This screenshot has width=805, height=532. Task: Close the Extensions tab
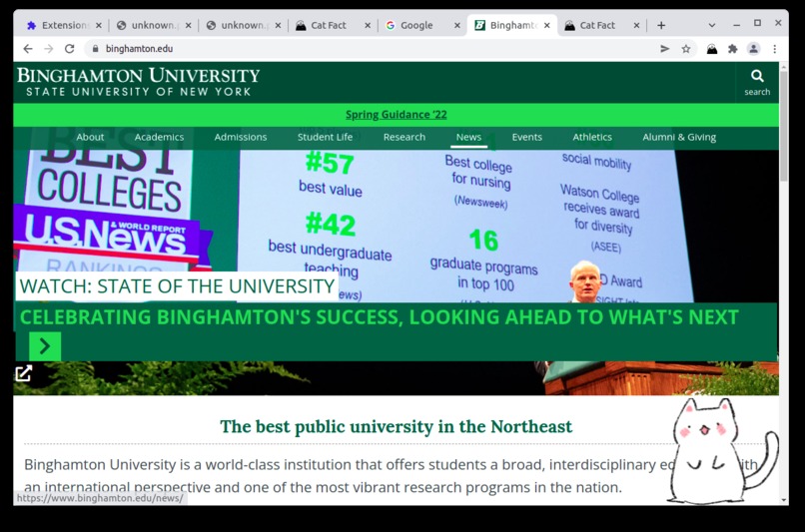99,25
